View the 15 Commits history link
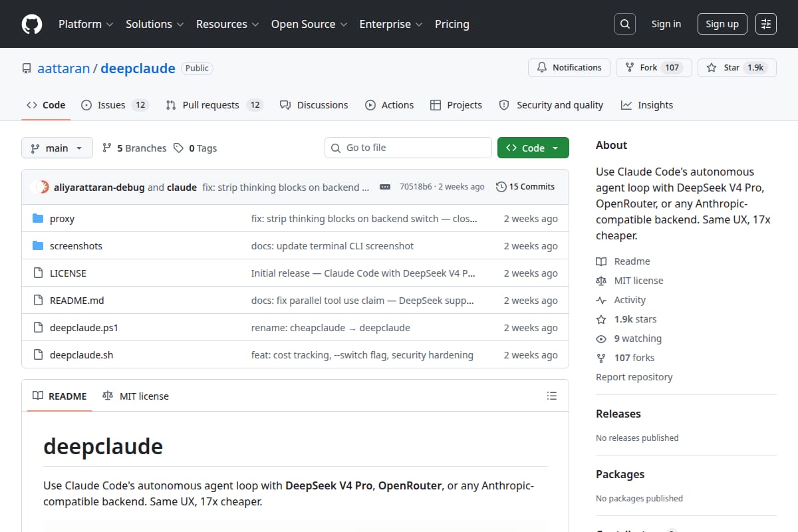Viewport: 798px width, 532px height. click(525, 187)
